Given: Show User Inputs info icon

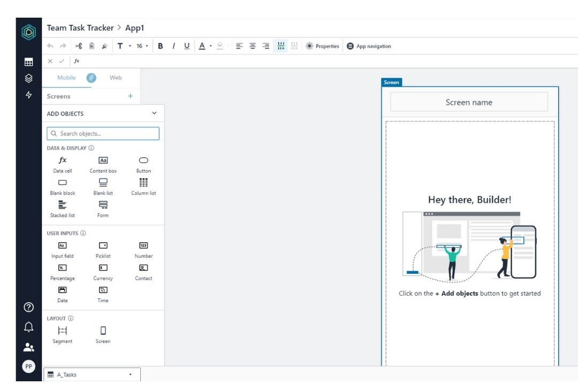Looking at the screenshot, I should pos(83,233).
